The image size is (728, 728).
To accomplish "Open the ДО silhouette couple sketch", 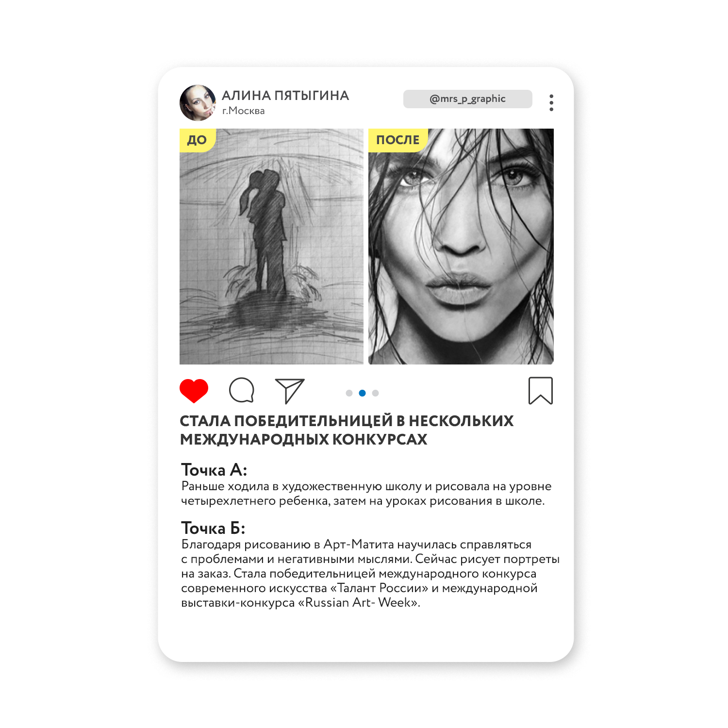I will 271,247.
